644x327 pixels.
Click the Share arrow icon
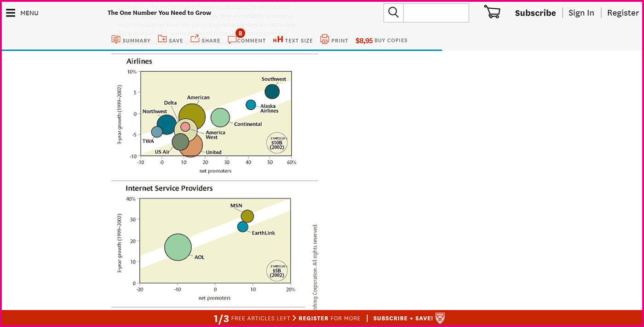[x=195, y=39]
